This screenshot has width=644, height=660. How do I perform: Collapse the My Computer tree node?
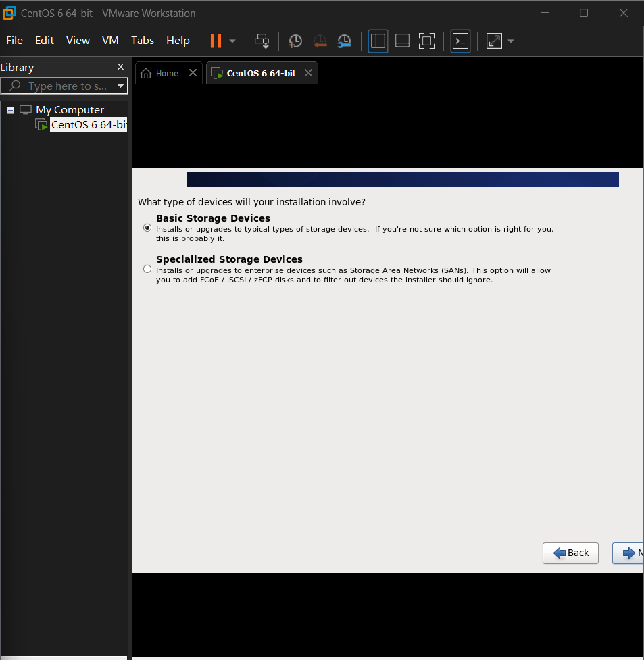11,110
